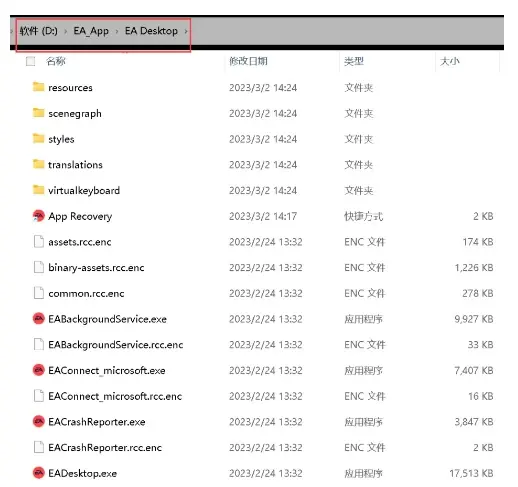Click the 16 KB size value
Screen dimensions: 518x487
(x=481, y=396)
